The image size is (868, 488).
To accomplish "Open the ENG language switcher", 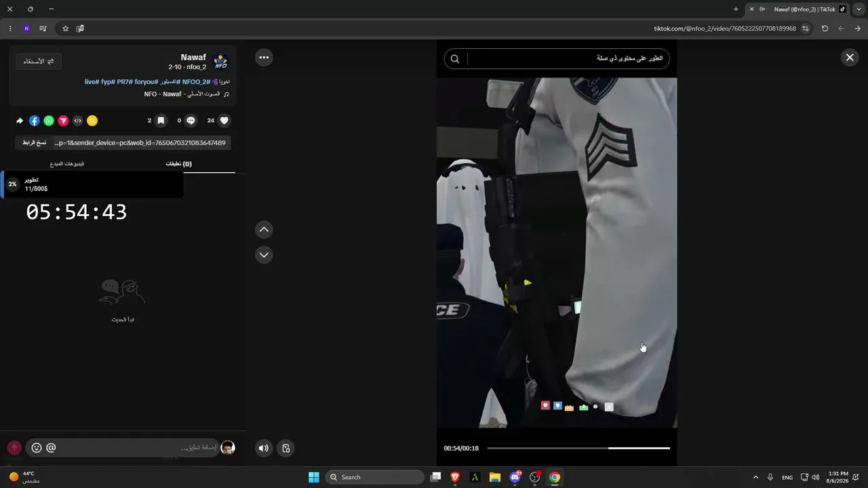I will click(787, 477).
